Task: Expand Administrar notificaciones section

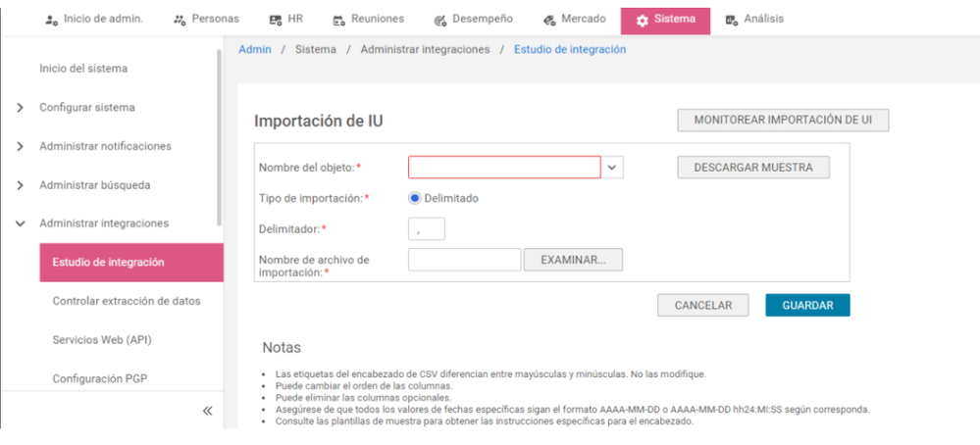Action: 20,147
